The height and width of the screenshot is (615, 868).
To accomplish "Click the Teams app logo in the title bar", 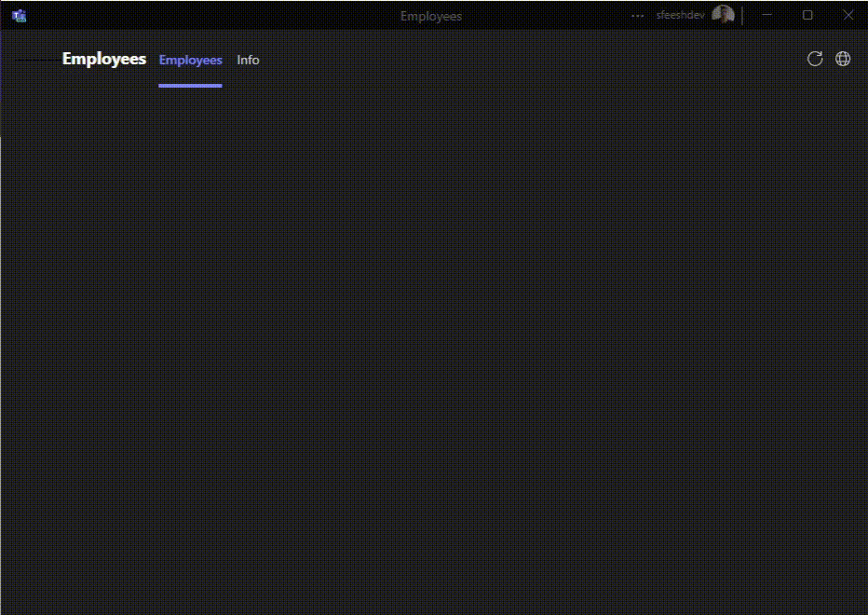I will (19, 15).
